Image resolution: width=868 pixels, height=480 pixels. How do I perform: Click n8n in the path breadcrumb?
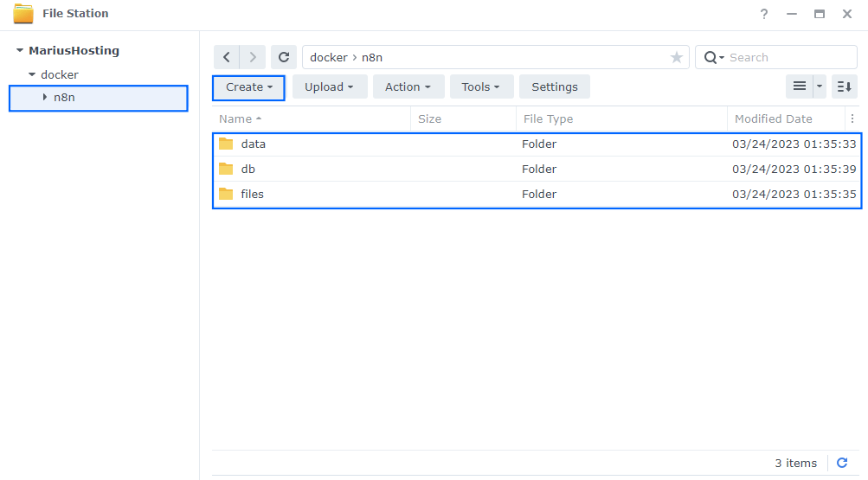tap(372, 57)
